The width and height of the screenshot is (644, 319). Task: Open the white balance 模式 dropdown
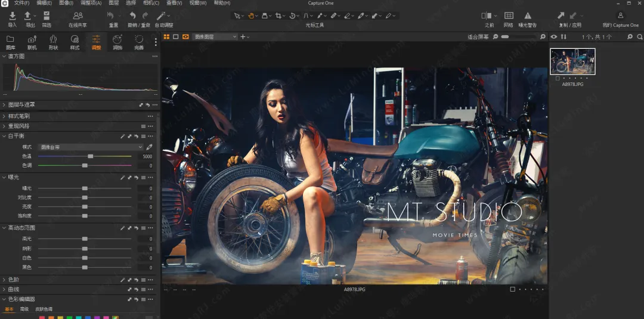[x=91, y=147]
